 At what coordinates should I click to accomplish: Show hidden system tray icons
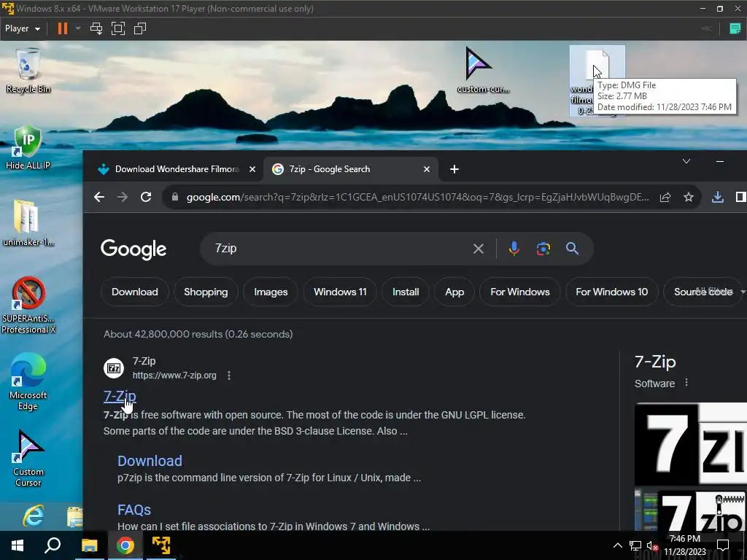tap(617, 545)
